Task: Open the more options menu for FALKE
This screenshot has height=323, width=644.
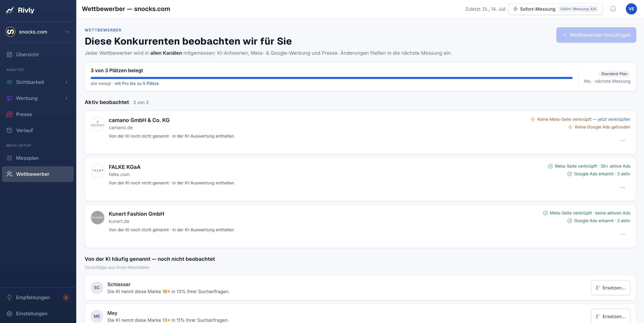Action: coord(622,188)
